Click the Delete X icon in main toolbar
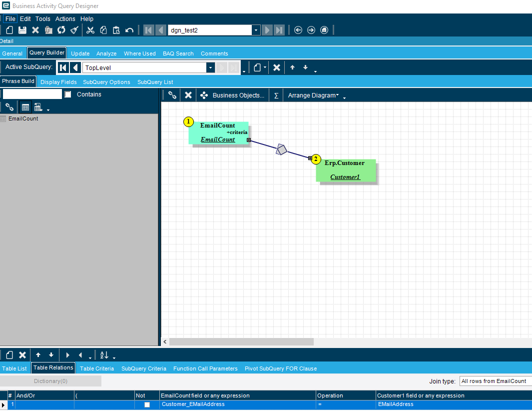The width and height of the screenshot is (532, 420). (x=35, y=30)
